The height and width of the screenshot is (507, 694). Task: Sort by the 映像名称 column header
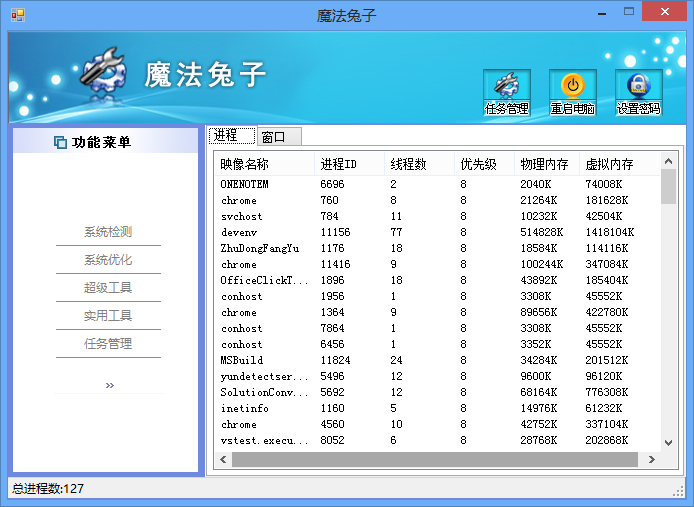265,164
